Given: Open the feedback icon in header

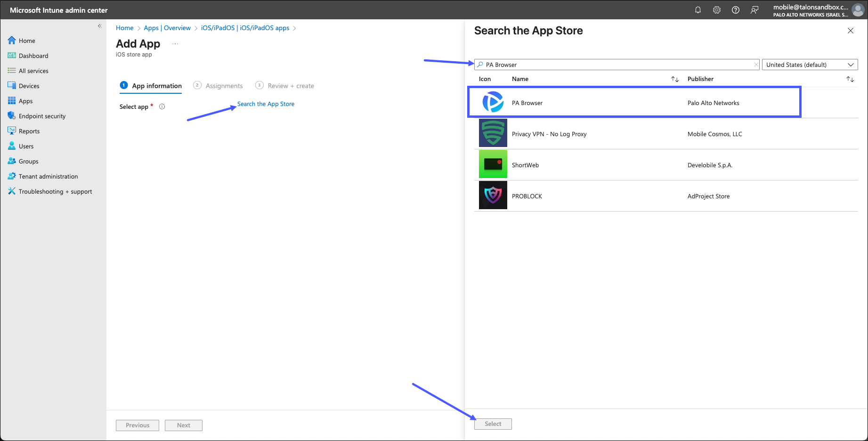Looking at the screenshot, I should [x=754, y=10].
